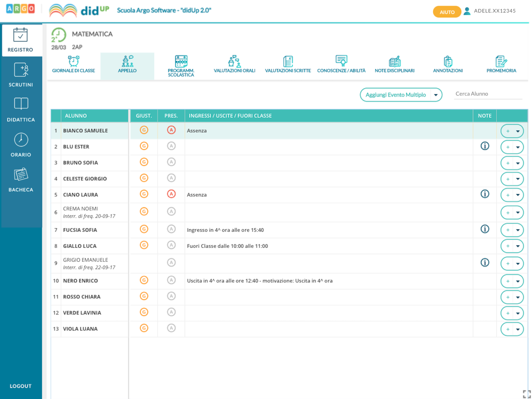
Task: Open Bacheca in left sidebar
Action: coord(21,179)
